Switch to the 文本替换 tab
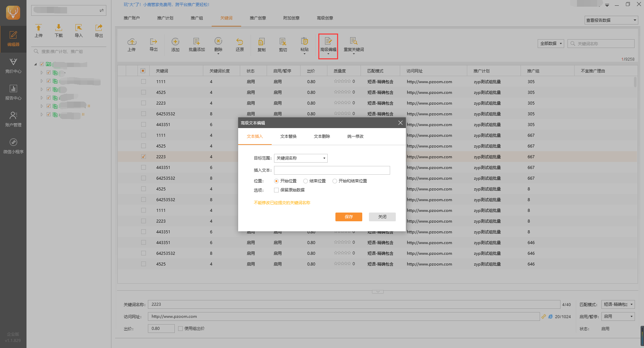The image size is (644, 348). 288,136
